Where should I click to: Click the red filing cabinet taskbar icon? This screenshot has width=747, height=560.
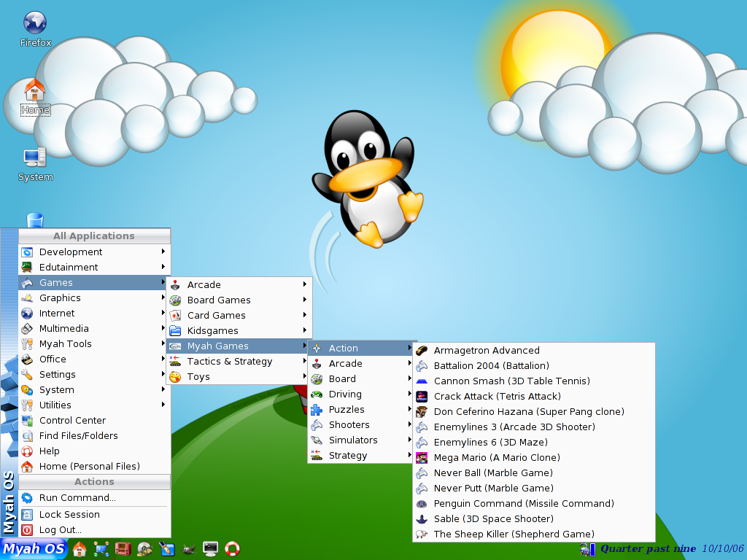(x=123, y=548)
